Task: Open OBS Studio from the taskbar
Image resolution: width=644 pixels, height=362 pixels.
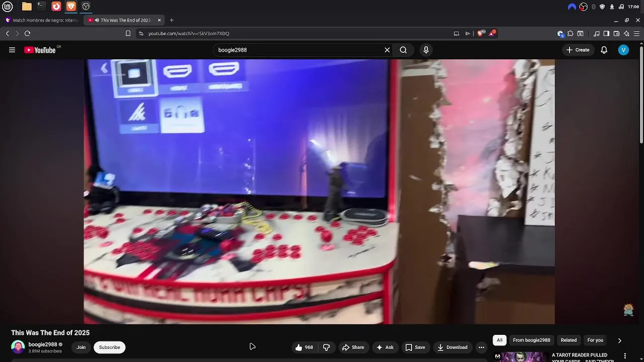Action: tap(86, 7)
